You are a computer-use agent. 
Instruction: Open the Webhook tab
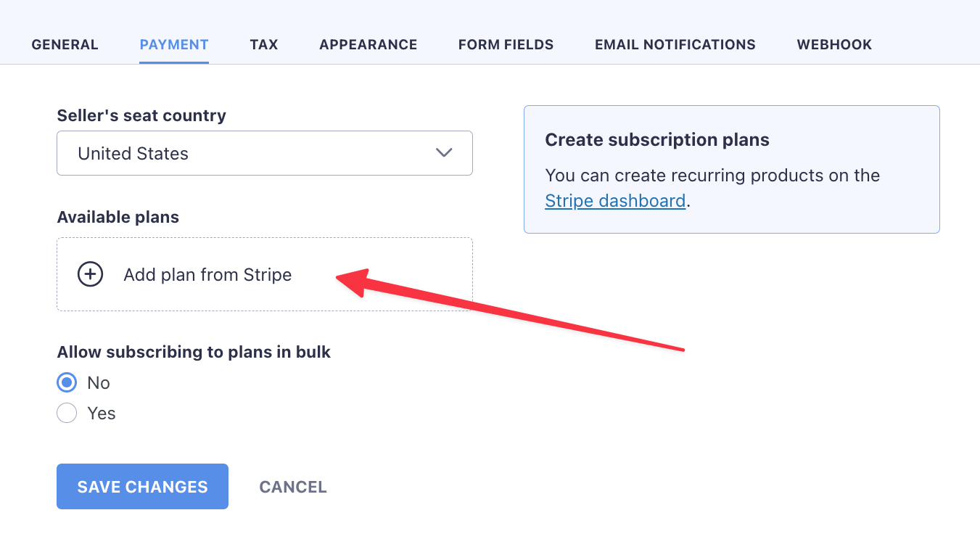click(x=834, y=45)
